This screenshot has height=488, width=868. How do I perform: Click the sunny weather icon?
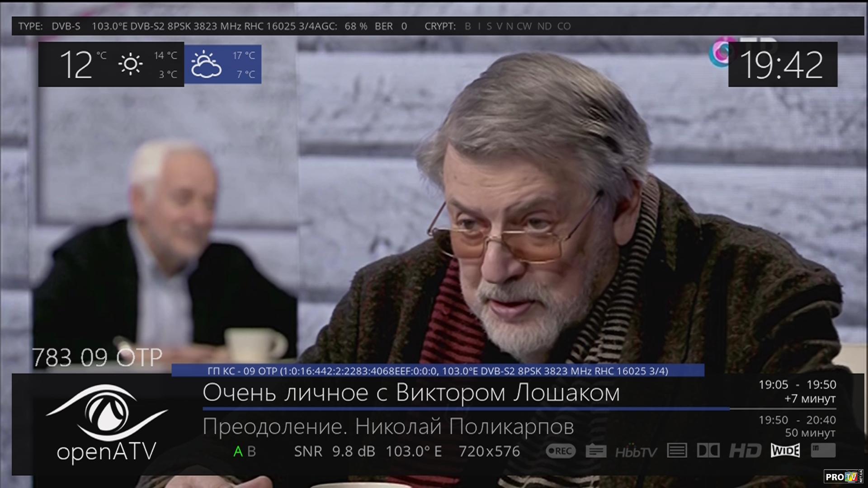pyautogui.click(x=130, y=64)
